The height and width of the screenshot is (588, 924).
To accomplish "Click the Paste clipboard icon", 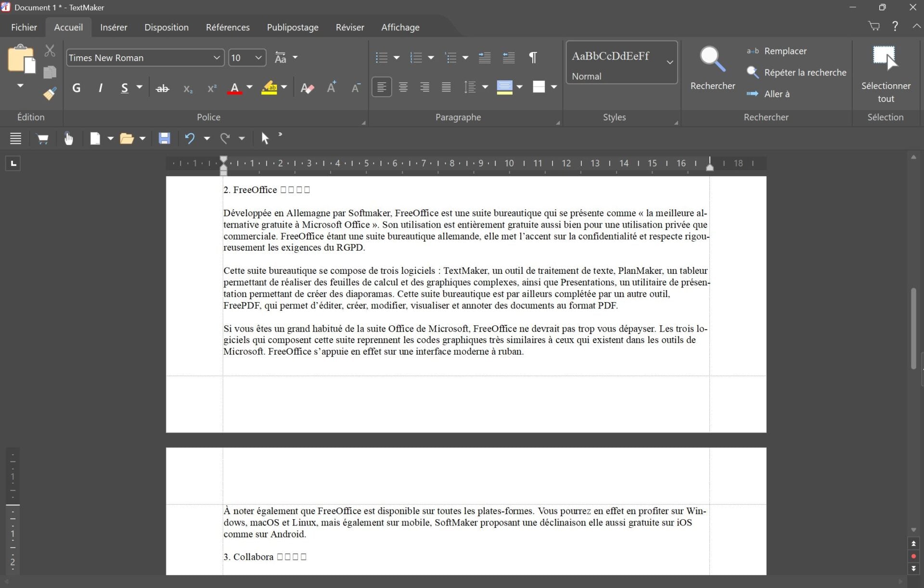I will pos(21,59).
